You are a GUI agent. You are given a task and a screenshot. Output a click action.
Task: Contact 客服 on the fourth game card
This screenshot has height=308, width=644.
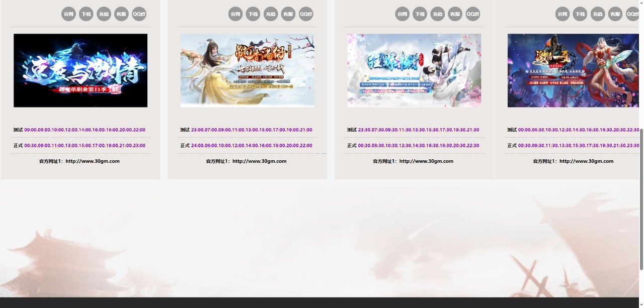click(615, 14)
